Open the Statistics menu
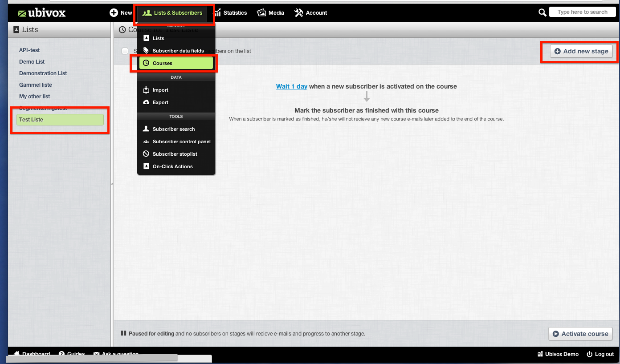 231,13
